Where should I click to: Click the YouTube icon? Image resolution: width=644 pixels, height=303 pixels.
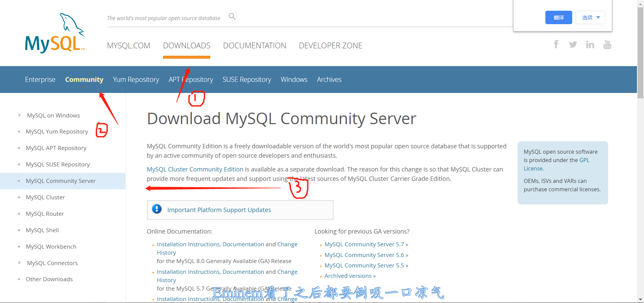point(607,44)
